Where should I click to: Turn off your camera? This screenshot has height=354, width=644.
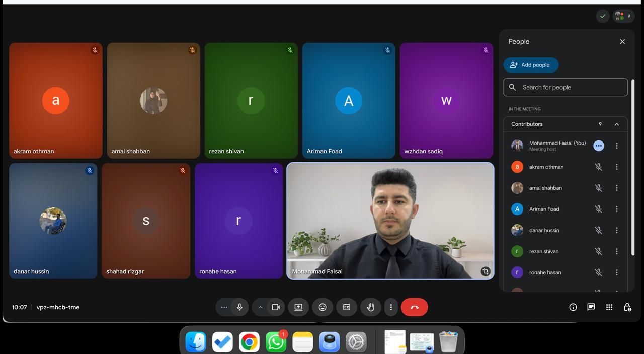[276, 307]
